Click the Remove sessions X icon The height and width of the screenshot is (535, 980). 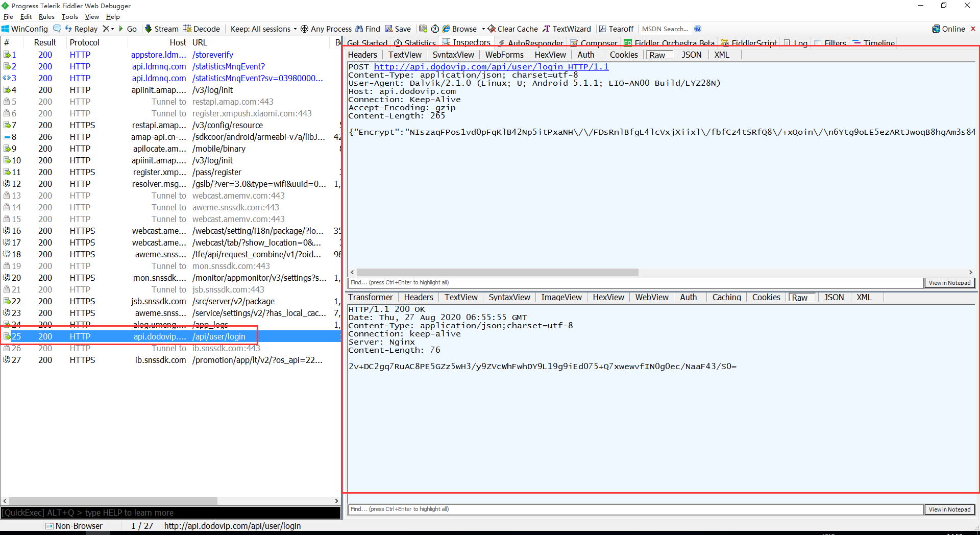pos(106,29)
